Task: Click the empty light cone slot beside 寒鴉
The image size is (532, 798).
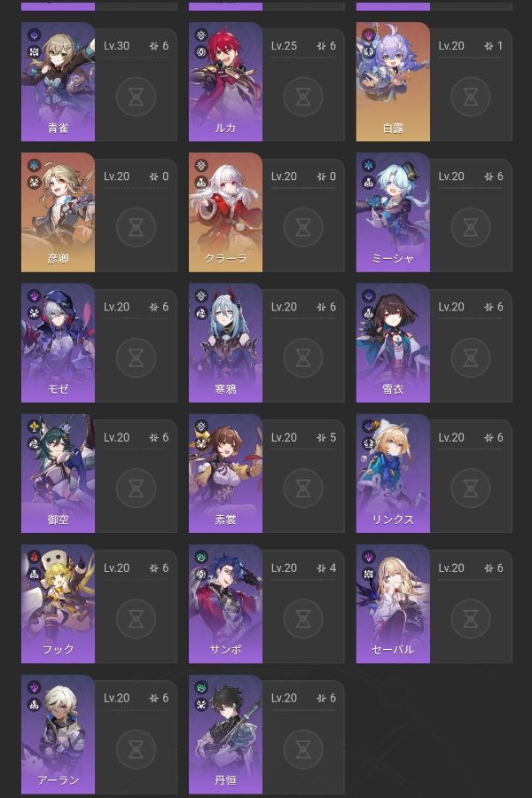Action: point(303,357)
